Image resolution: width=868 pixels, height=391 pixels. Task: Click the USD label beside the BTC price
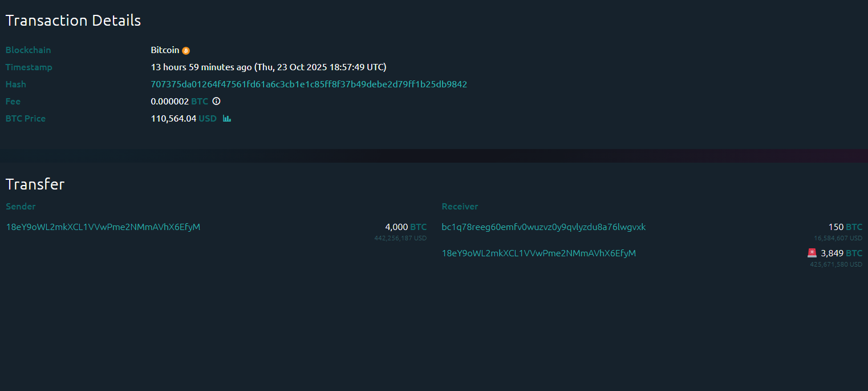click(x=208, y=118)
